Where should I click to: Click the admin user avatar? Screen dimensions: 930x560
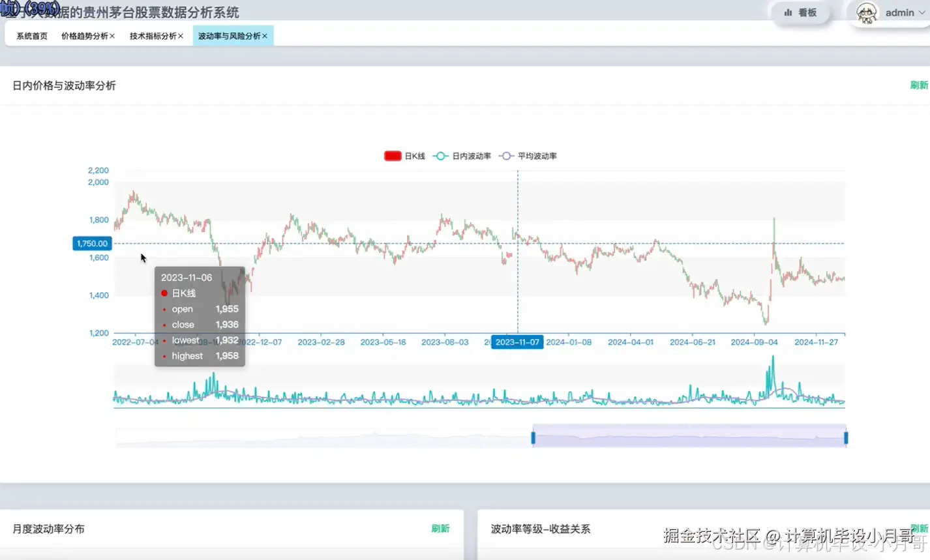coord(867,12)
